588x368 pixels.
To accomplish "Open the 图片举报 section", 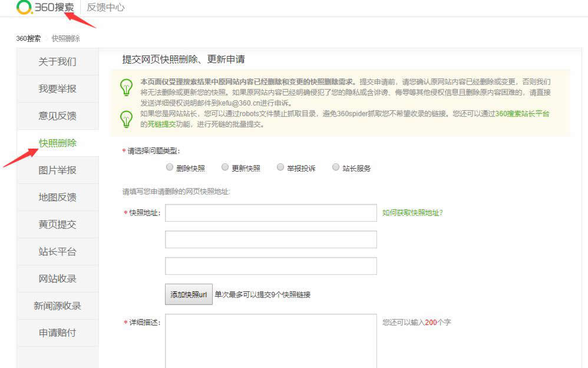I will tap(57, 170).
